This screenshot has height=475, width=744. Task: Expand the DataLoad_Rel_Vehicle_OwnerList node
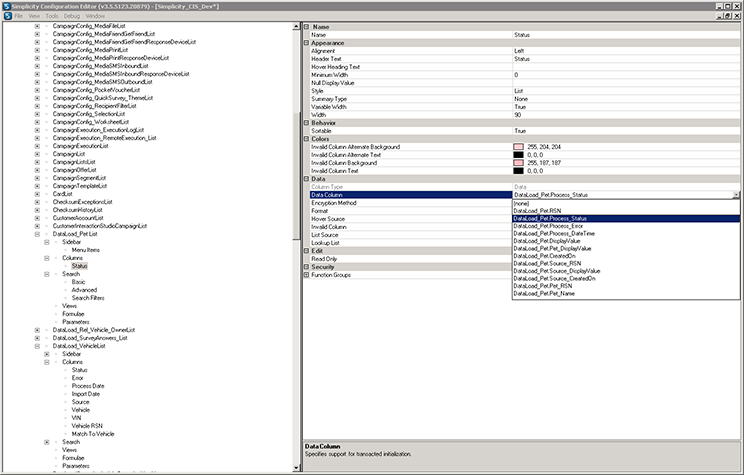[37, 330]
